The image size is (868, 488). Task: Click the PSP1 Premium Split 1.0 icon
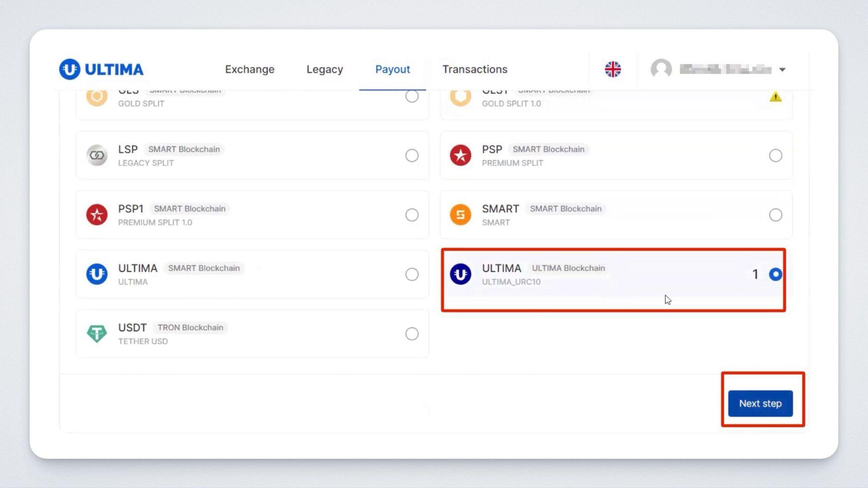point(97,215)
